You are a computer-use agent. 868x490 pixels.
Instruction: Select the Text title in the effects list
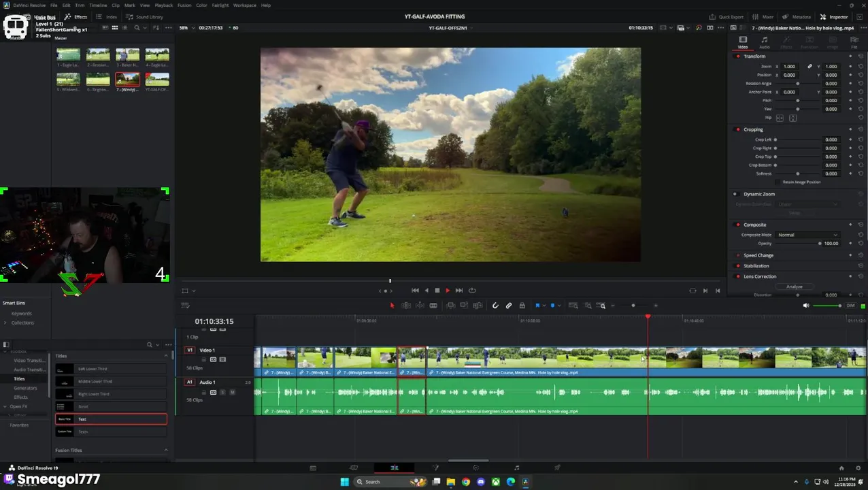coord(111,419)
